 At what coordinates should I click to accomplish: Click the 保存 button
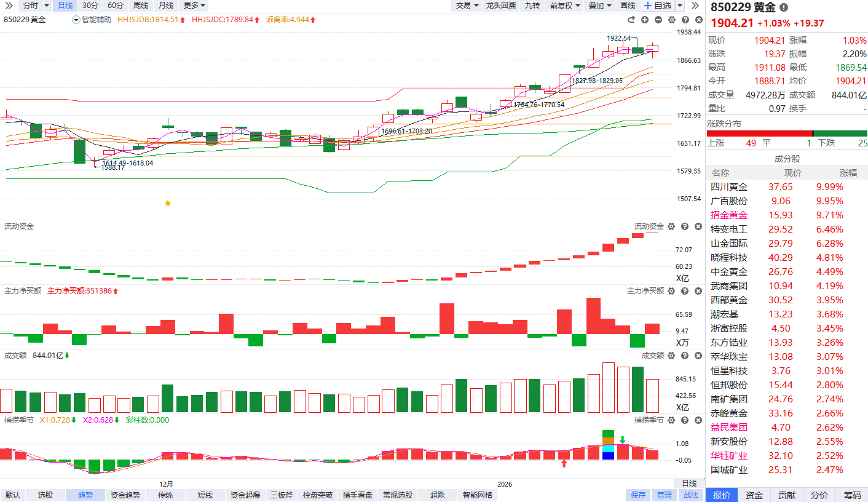[638, 495]
